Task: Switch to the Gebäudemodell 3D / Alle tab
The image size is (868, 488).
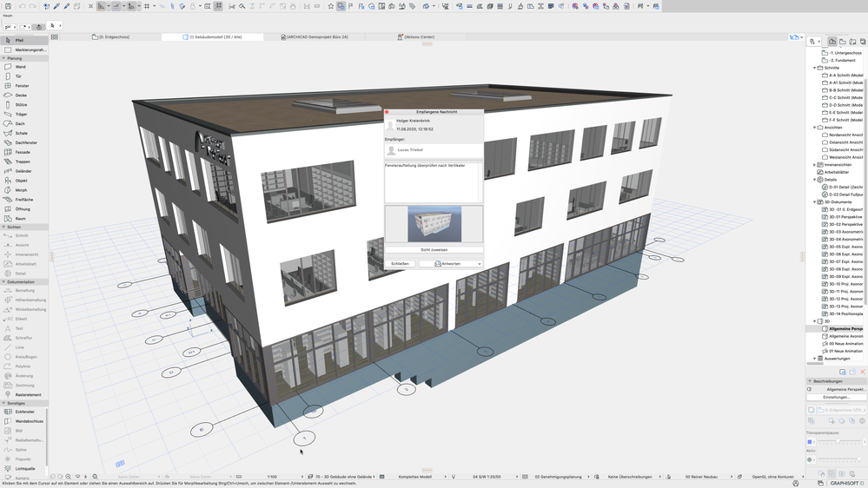Action: click(x=213, y=37)
